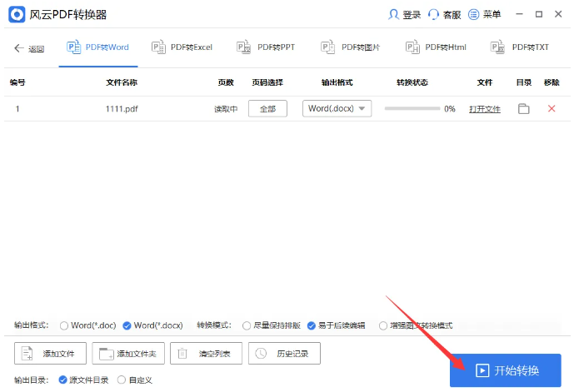Switch to the PDF转图片 tab
579x392 pixels.
coord(352,47)
